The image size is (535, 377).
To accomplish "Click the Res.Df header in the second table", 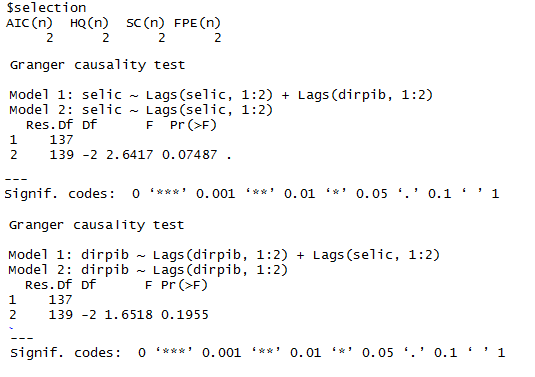I will click(x=48, y=285).
